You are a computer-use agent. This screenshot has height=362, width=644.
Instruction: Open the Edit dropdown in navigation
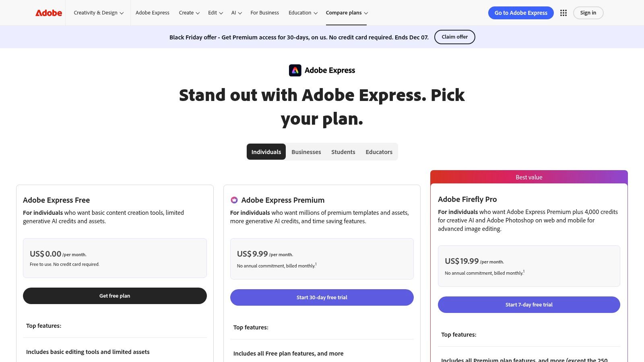tap(215, 12)
